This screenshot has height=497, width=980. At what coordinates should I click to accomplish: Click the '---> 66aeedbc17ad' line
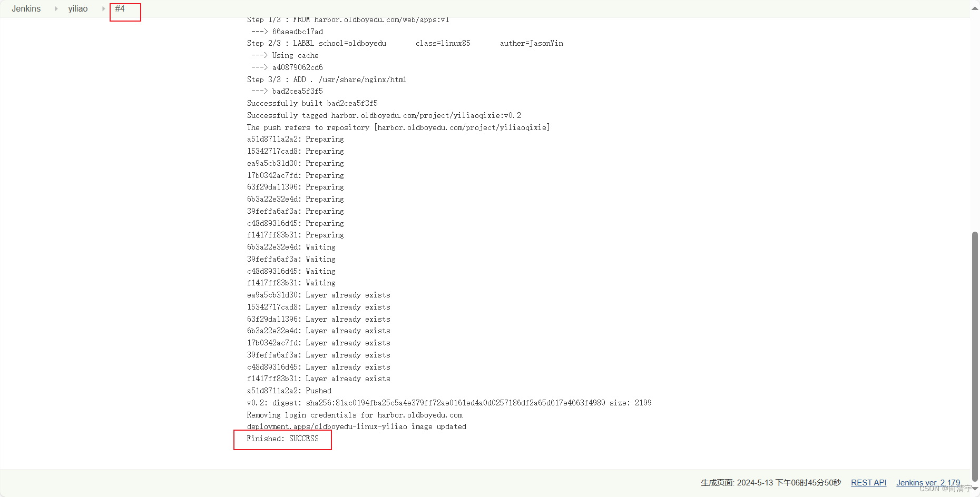287,32
